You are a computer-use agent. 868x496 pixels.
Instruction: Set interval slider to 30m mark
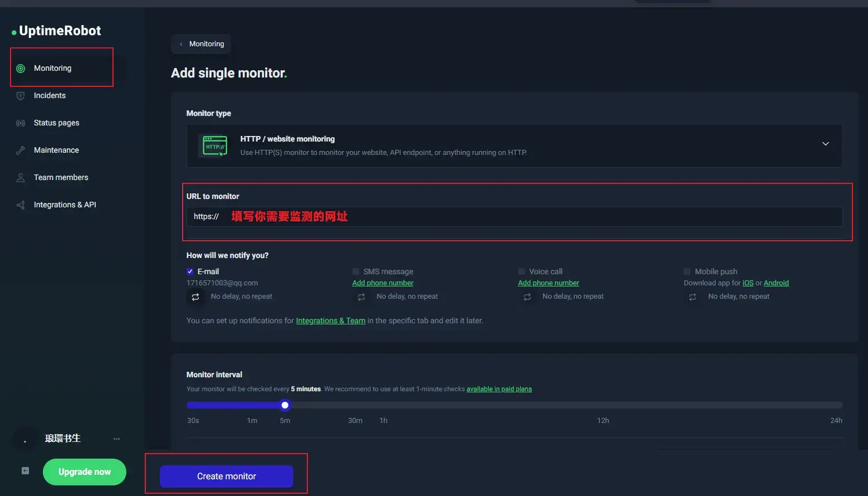tap(355, 405)
